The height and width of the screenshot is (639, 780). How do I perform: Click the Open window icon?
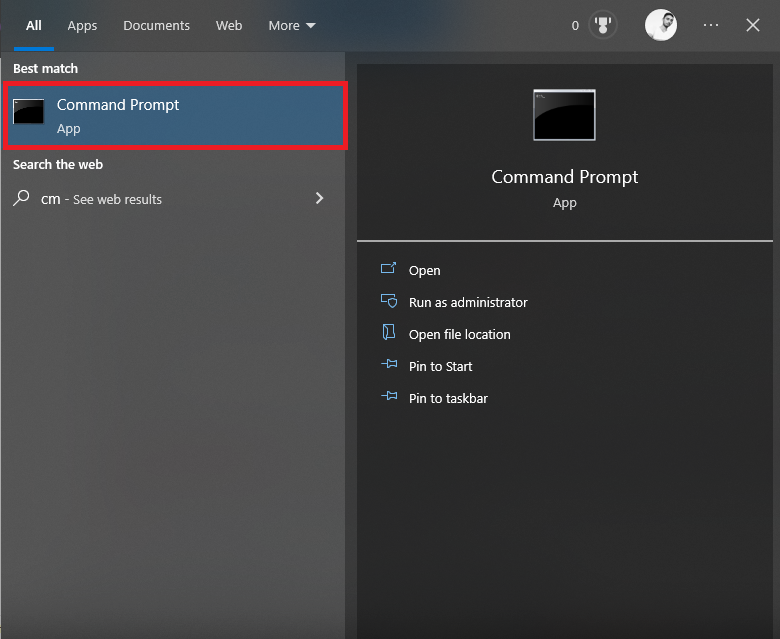(x=389, y=269)
